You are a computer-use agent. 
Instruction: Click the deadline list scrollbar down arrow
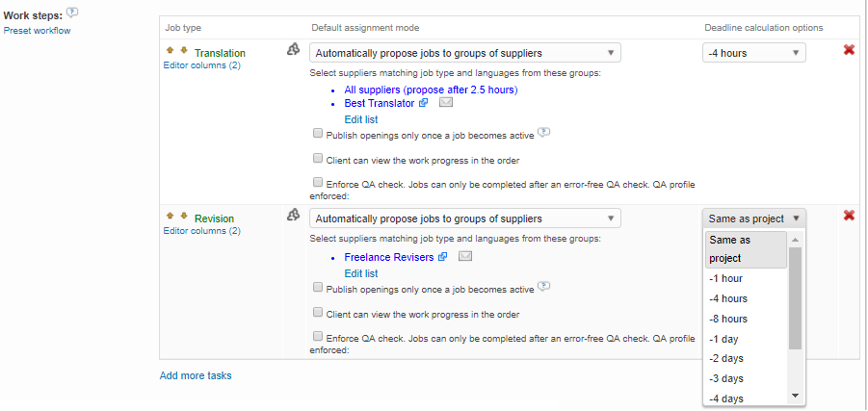[796, 396]
